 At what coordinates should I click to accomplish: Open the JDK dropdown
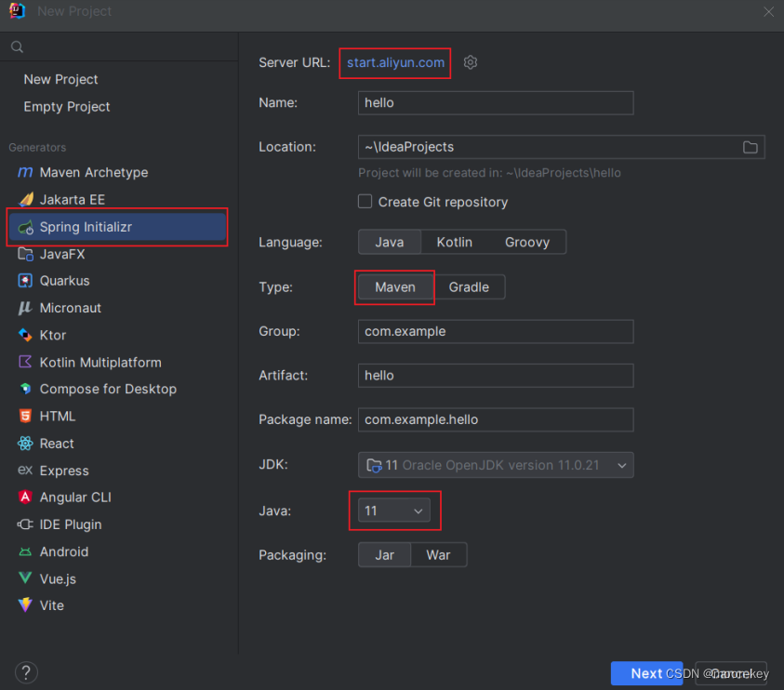tap(496, 465)
